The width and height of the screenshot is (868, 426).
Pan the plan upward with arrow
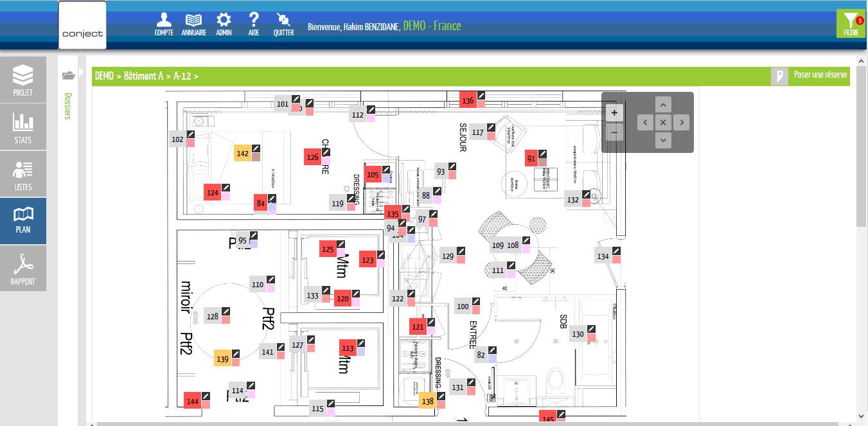pyautogui.click(x=663, y=104)
